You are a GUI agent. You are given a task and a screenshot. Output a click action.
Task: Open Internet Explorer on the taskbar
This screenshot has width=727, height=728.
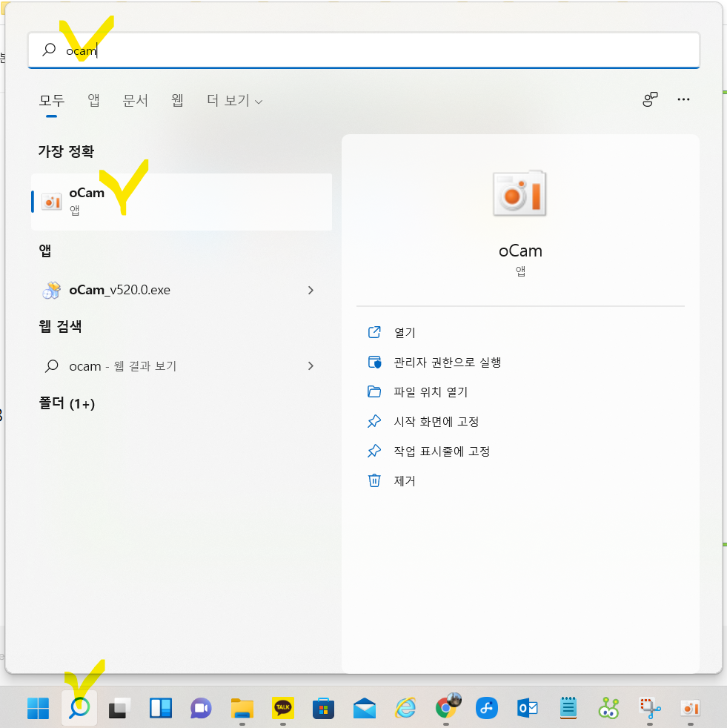[x=405, y=708]
